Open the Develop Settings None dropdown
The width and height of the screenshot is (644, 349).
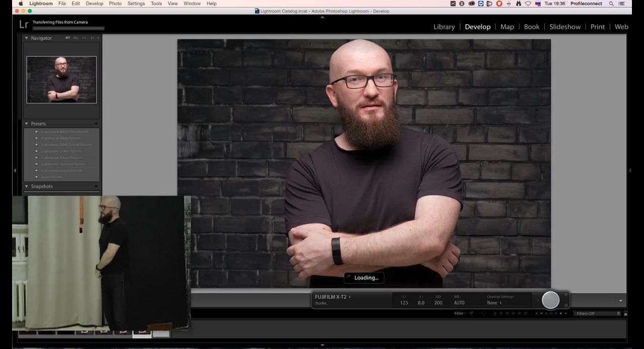(x=494, y=303)
